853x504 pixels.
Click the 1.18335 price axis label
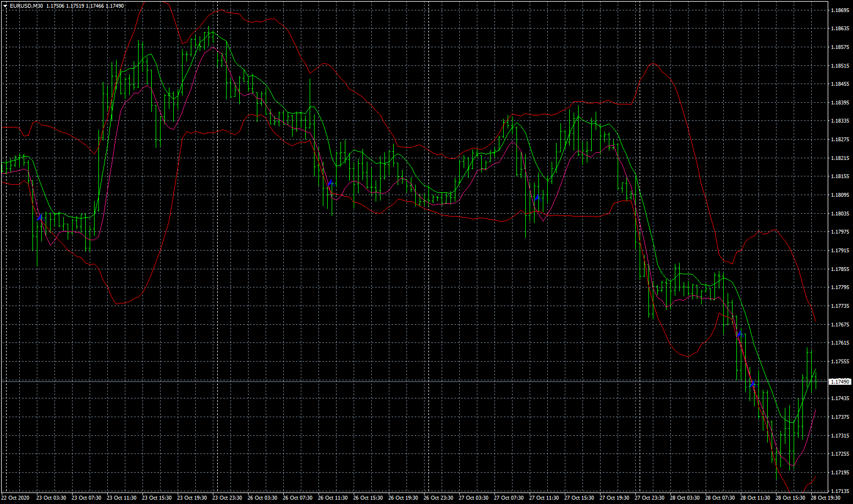pyautogui.click(x=840, y=121)
